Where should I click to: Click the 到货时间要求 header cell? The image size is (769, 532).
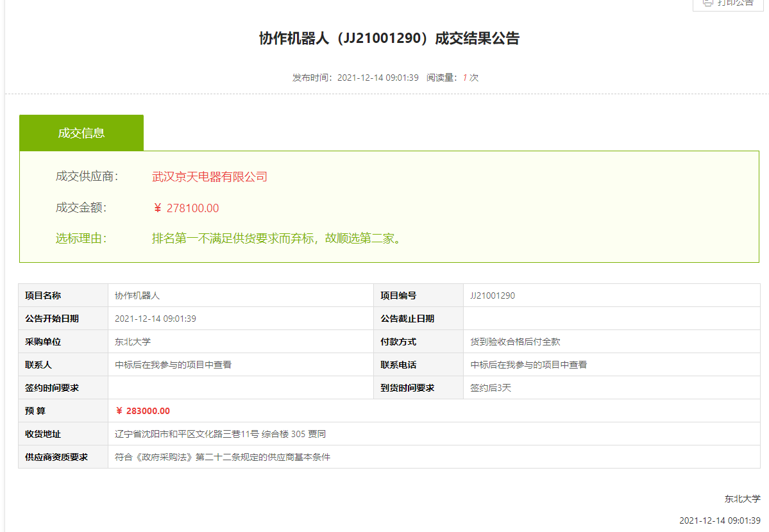point(418,388)
